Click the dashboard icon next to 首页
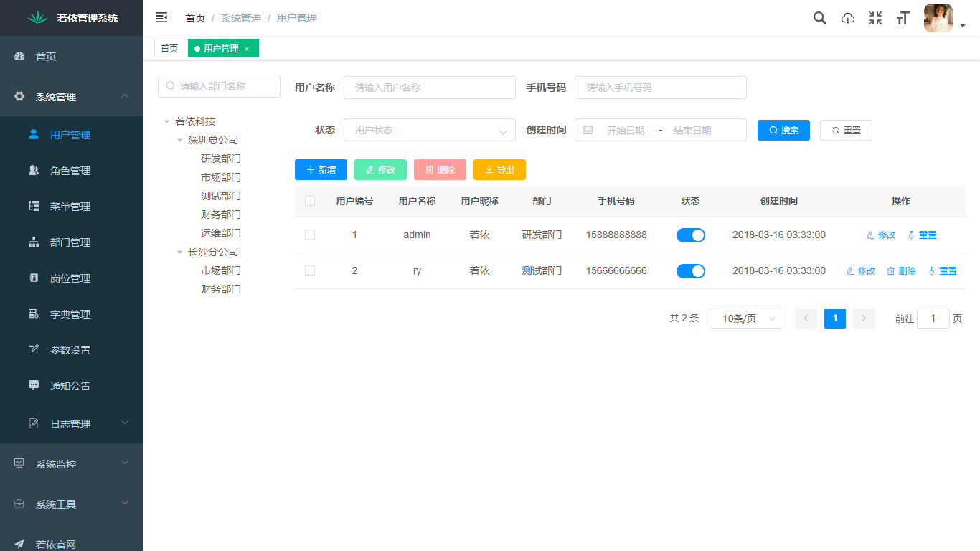980x551 pixels. click(19, 56)
